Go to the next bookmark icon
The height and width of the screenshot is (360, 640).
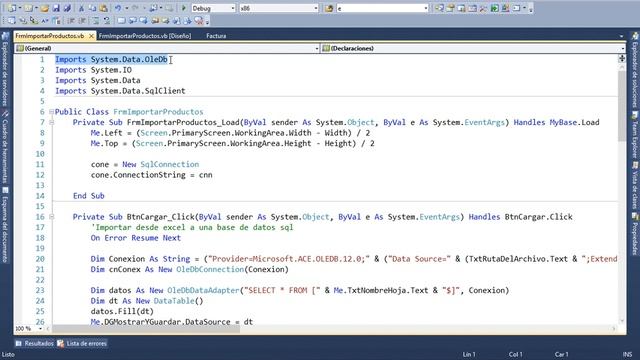tap(144, 20)
